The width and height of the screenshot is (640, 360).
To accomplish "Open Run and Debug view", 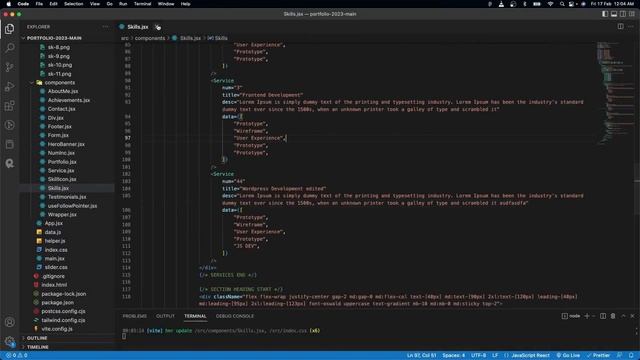I will (x=9, y=87).
